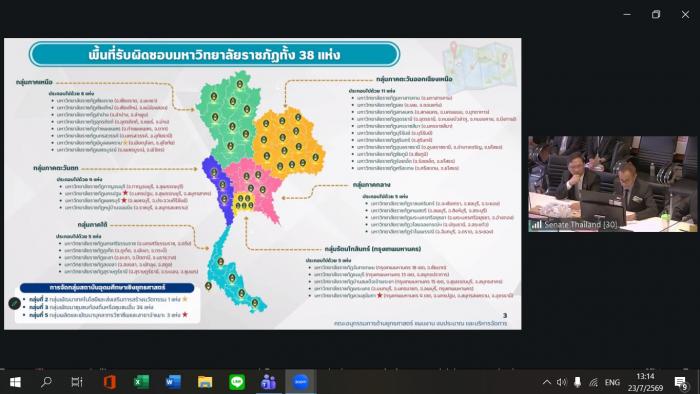Click signal strength icon on Senate Thailand video

pyautogui.click(x=536, y=224)
